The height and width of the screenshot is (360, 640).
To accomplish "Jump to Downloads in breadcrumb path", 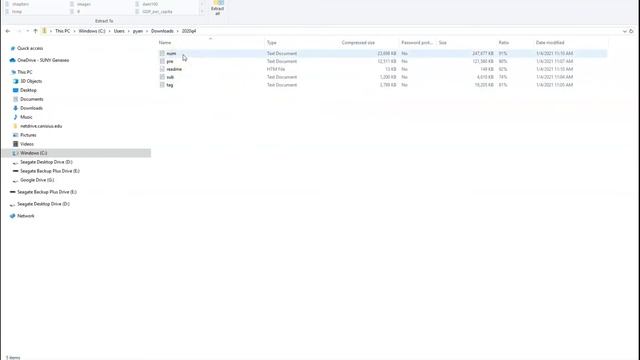I will 162,31.
